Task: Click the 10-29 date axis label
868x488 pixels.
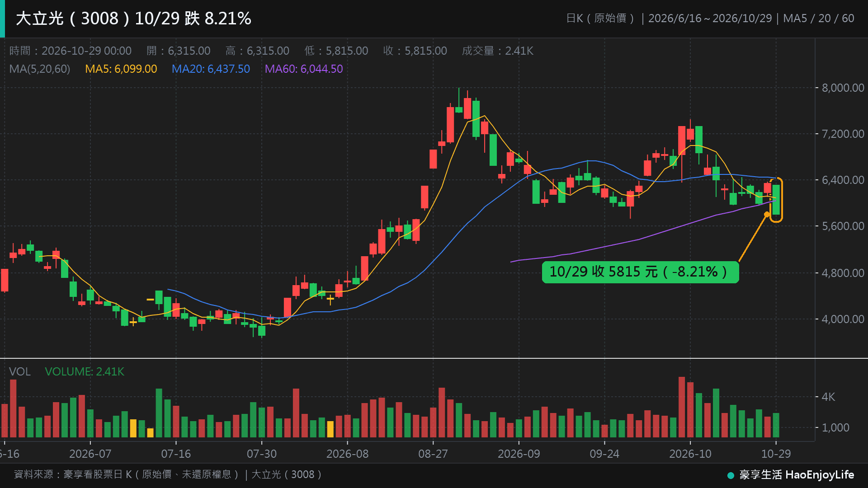Action: click(x=776, y=454)
